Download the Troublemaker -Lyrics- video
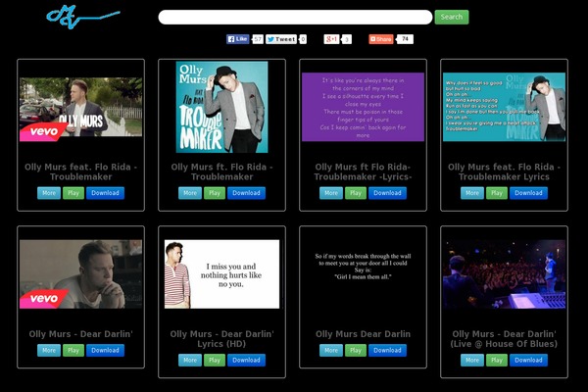 [387, 193]
